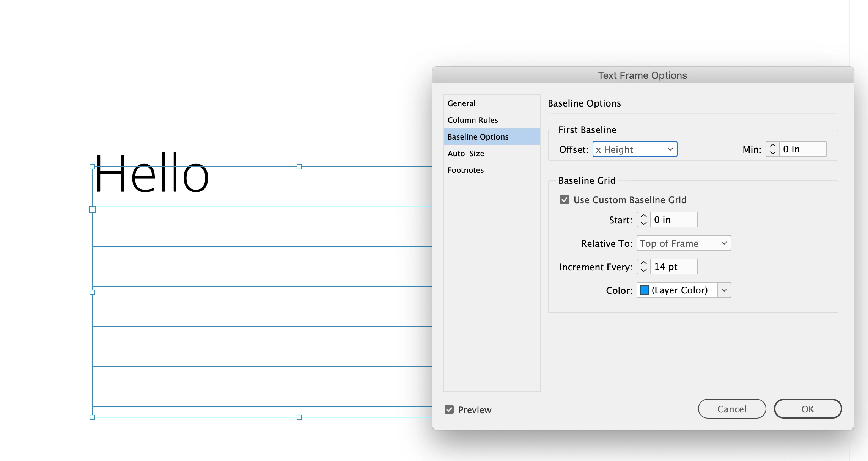Uncheck Use Custom Baseline Grid
Viewport: 868px width, 461px height.
pos(565,200)
